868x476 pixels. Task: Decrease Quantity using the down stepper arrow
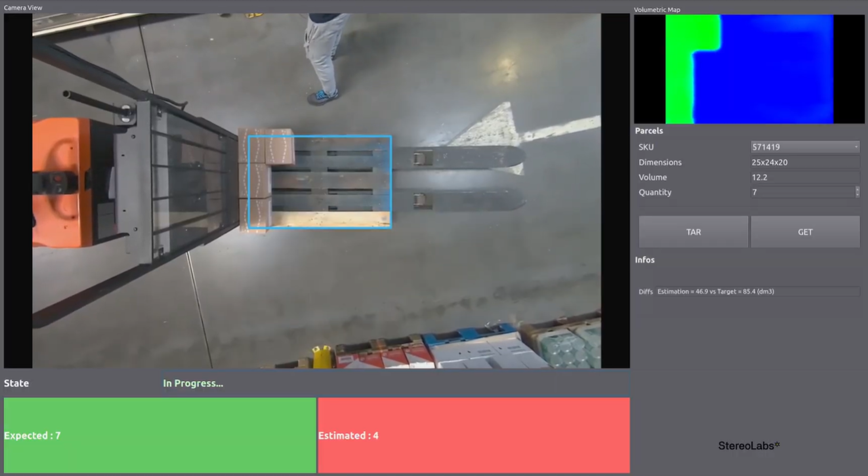[857, 195]
